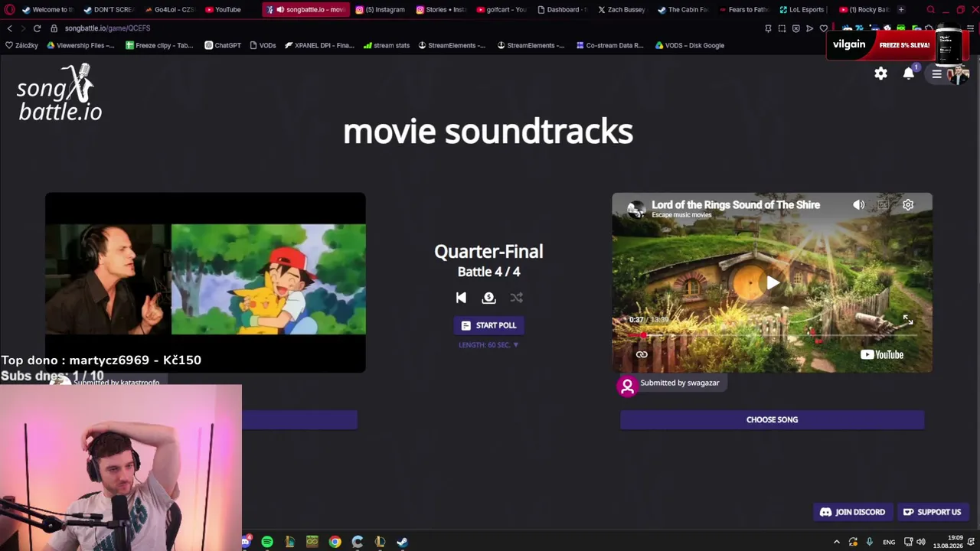The image size is (980, 551).
Task: Click the songbattle.io logo
Action: pos(60,93)
